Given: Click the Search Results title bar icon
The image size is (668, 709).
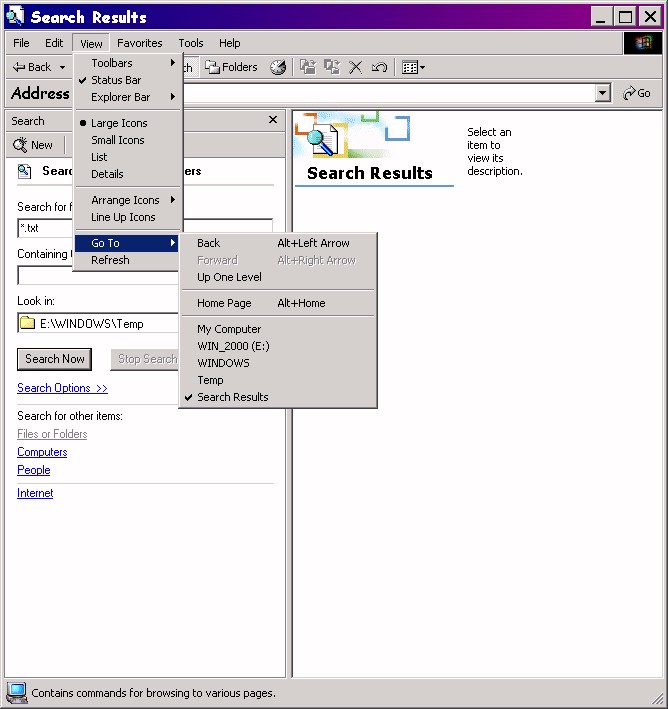Looking at the screenshot, I should (x=15, y=16).
